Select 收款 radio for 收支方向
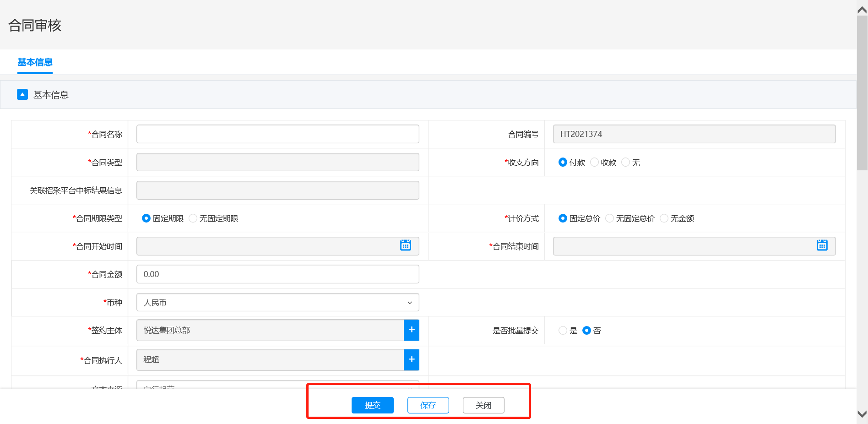Viewport: 868px width, 424px height. pos(595,163)
